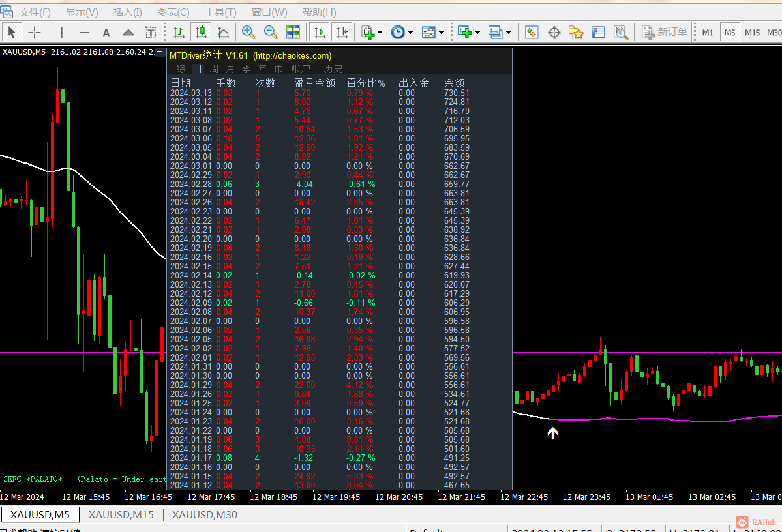Open the periods clock icon
782x532 pixels.
pos(397,33)
